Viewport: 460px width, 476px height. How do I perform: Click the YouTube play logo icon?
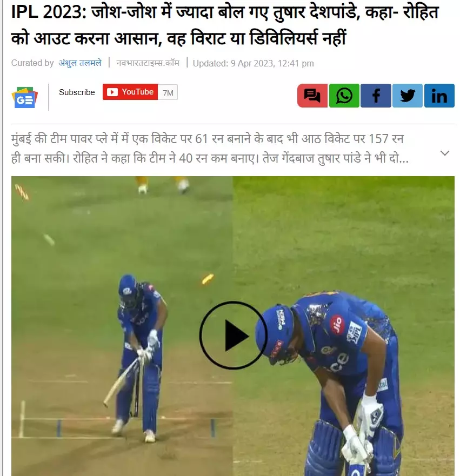pos(112,92)
